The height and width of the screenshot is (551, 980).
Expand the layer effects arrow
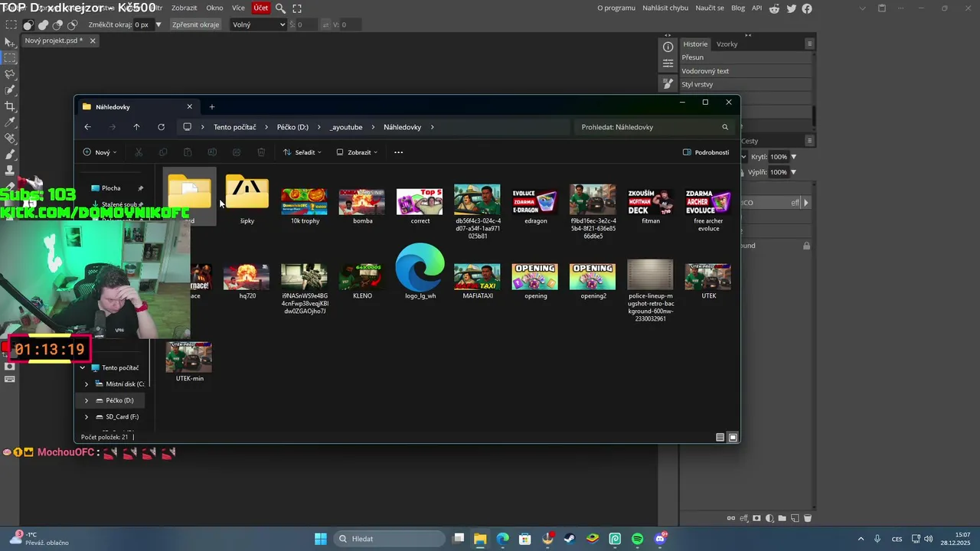(805, 203)
